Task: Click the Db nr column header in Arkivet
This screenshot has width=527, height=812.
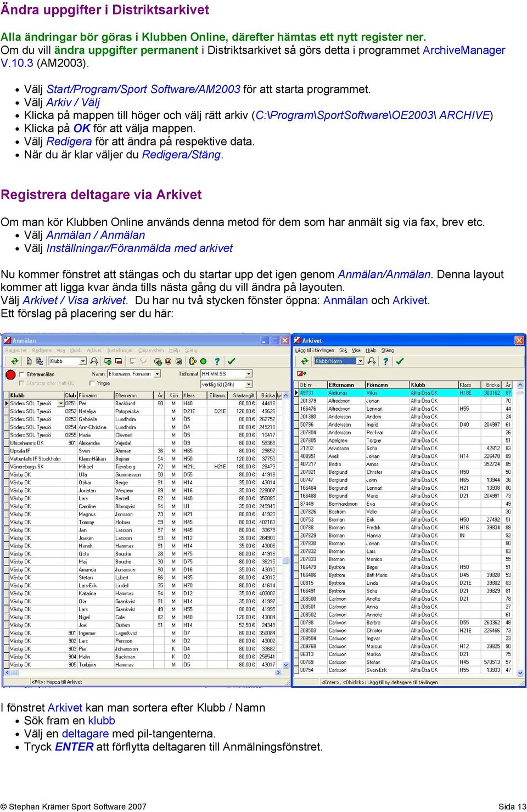Action: pyautogui.click(x=313, y=385)
